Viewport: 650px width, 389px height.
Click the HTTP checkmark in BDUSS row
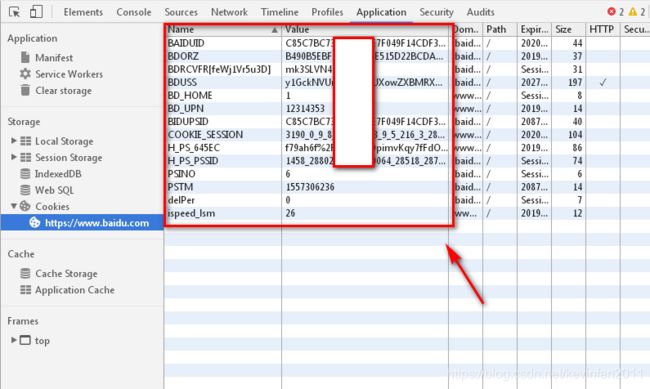click(603, 83)
